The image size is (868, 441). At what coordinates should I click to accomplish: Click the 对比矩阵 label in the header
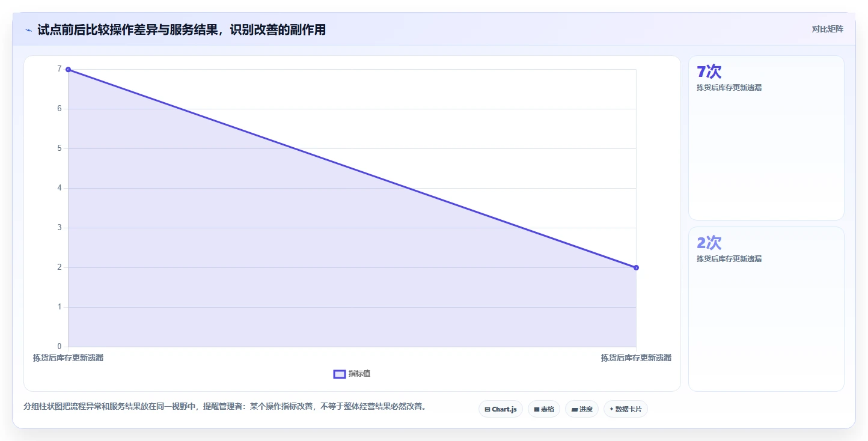(x=828, y=29)
